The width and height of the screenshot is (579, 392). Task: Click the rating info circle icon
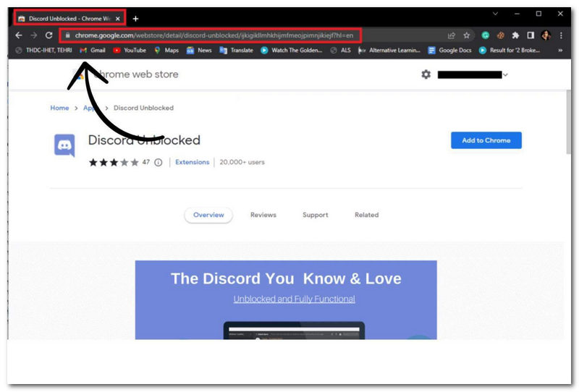(x=158, y=163)
